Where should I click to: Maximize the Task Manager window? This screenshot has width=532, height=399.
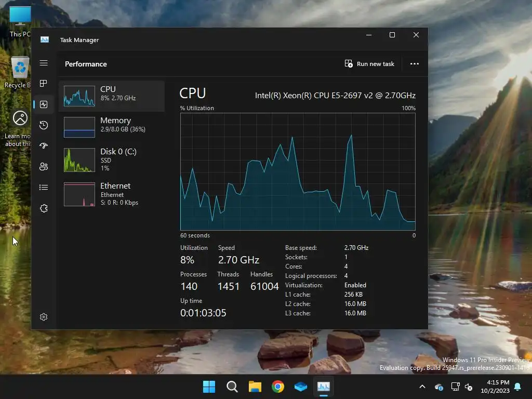(x=392, y=35)
